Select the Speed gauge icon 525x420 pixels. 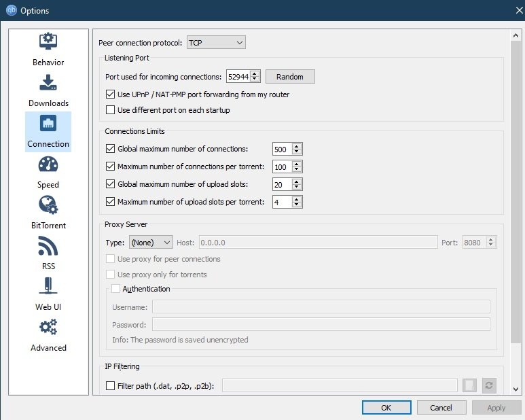(x=48, y=164)
